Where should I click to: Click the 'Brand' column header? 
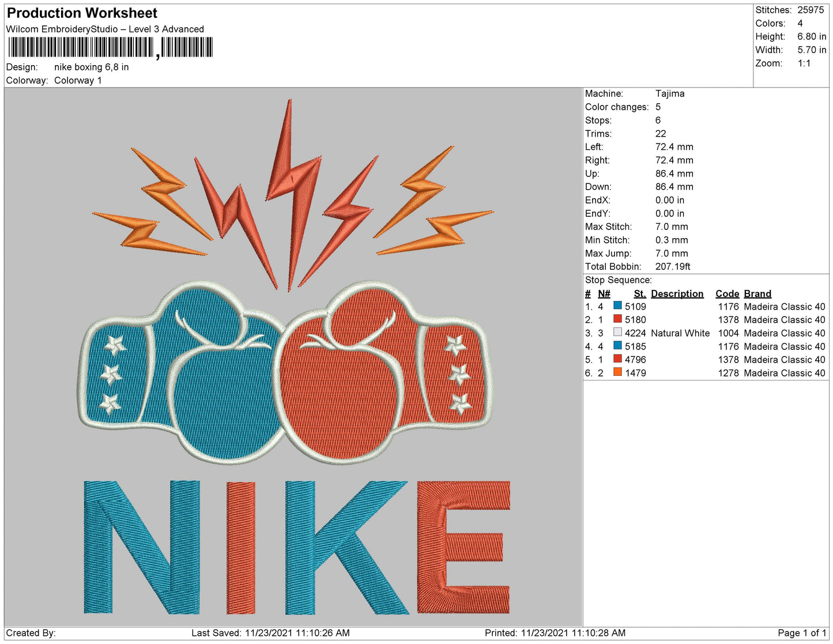pyautogui.click(x=757, y=294)
